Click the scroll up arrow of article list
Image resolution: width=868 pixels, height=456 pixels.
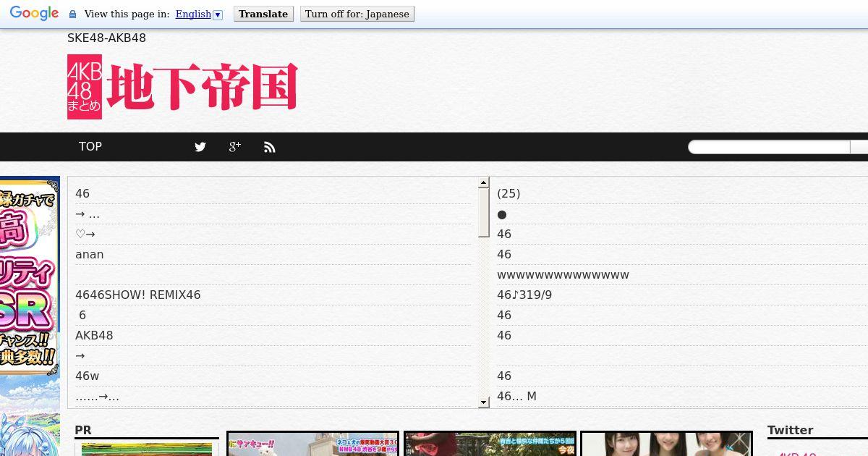pos(484,183)
